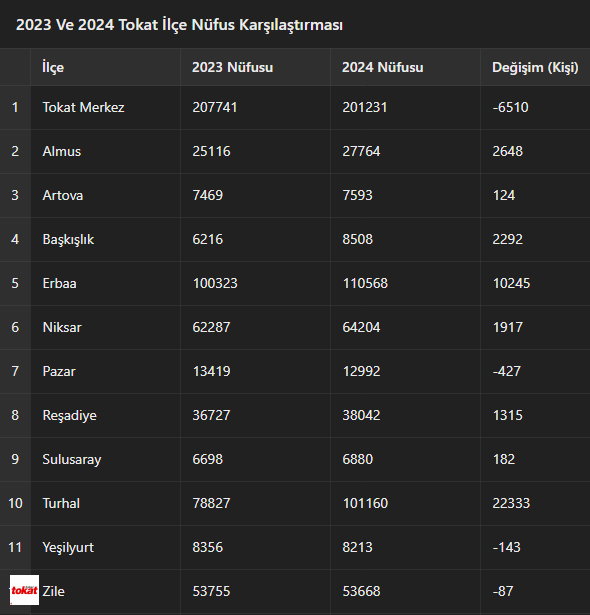Viewport: 590px width, 615px height.
Task: Click the Artova district name
Action: [x=63, y=195]
